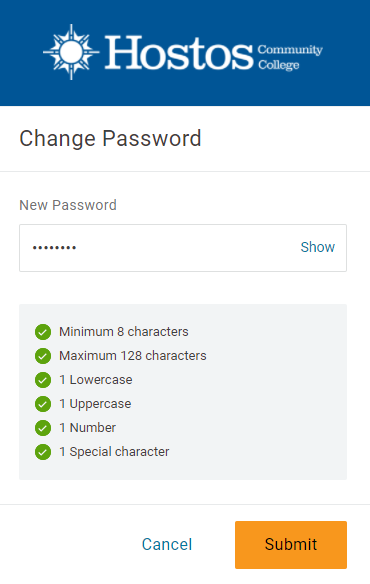This screenshot has height=584, width=370.
Task: Click the Hostos wordmark in the header
Action: (179, 53)
